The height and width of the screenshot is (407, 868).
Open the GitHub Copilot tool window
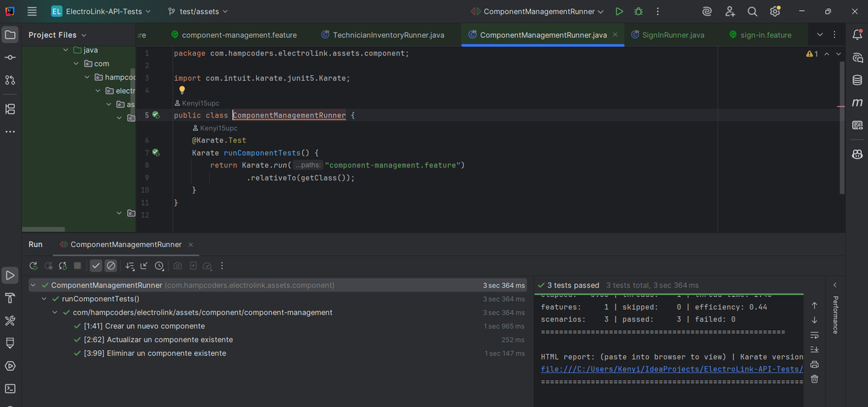point(857,155)
